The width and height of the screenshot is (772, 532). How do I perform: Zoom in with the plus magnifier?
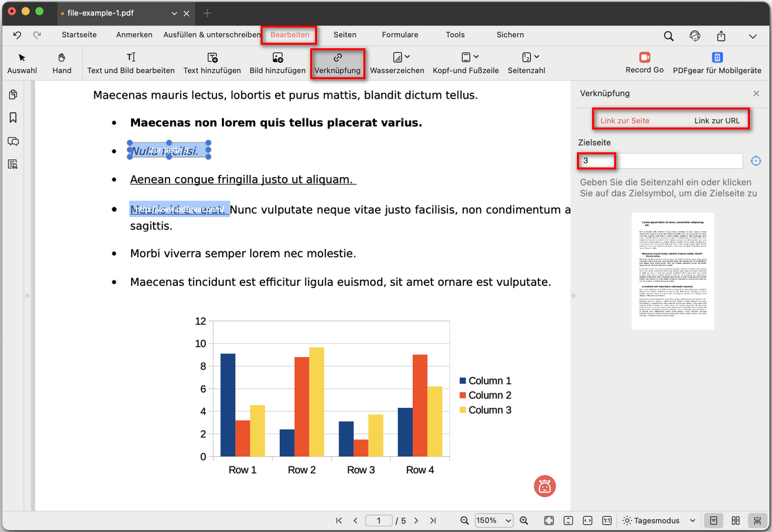pyautogui.click(x=524, y=521)
